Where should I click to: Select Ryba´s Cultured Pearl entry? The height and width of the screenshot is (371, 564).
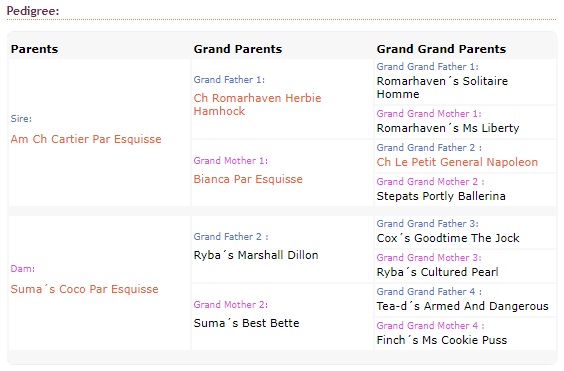(x=437, y=272)
